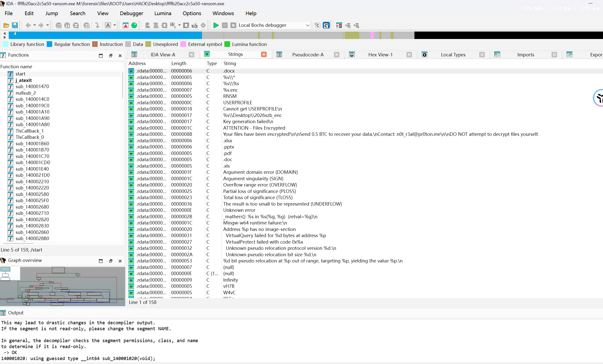Click the pencil edit toolbar icon
This screenshot has height=364, width=603.
point(195,25)
